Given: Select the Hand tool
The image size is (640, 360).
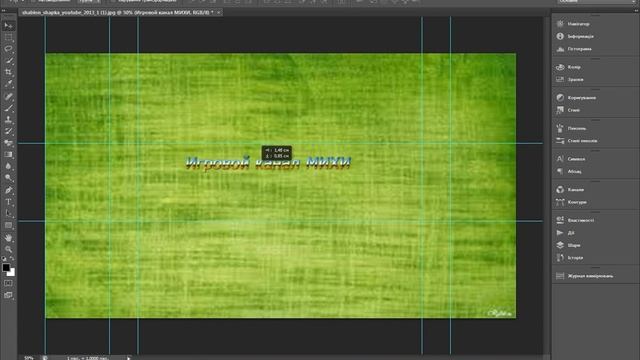Looking at the screenshot, I should click(x=8, y=238).
